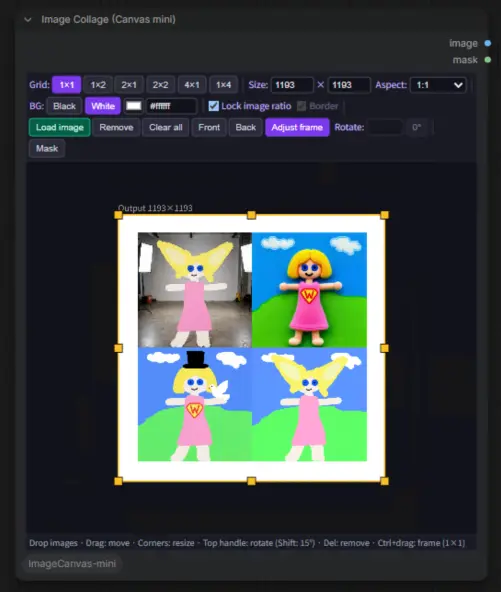
Task: Toggle the Lock image ratio checkbox
Action: 213,106
